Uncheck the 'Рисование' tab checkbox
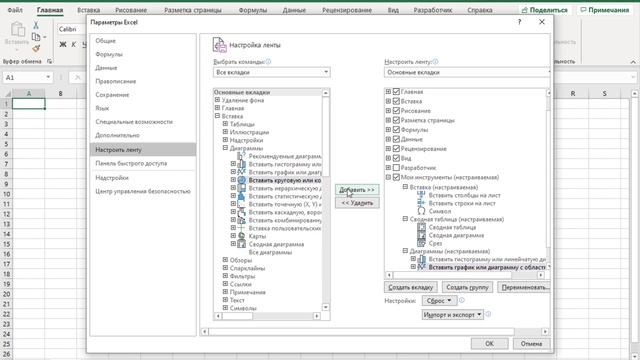The width and height of the screenshot is (640, 360). click(x=396, y=111)
